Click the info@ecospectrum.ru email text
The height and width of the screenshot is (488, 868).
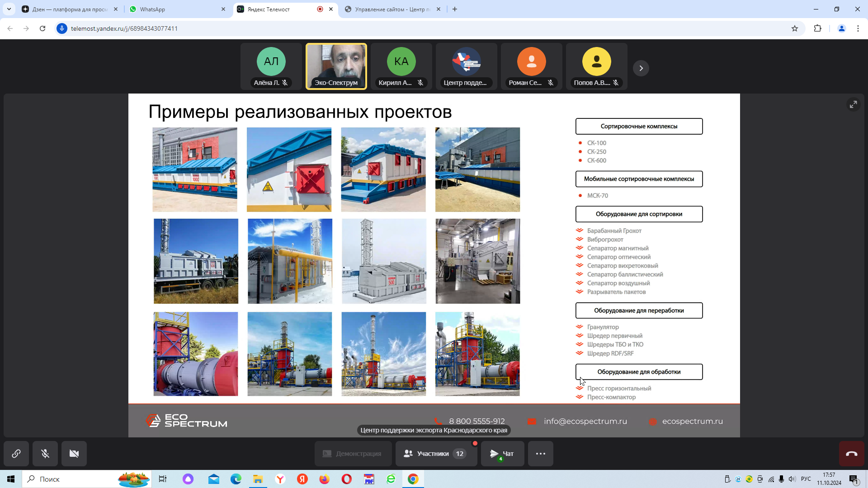[585, 421]
